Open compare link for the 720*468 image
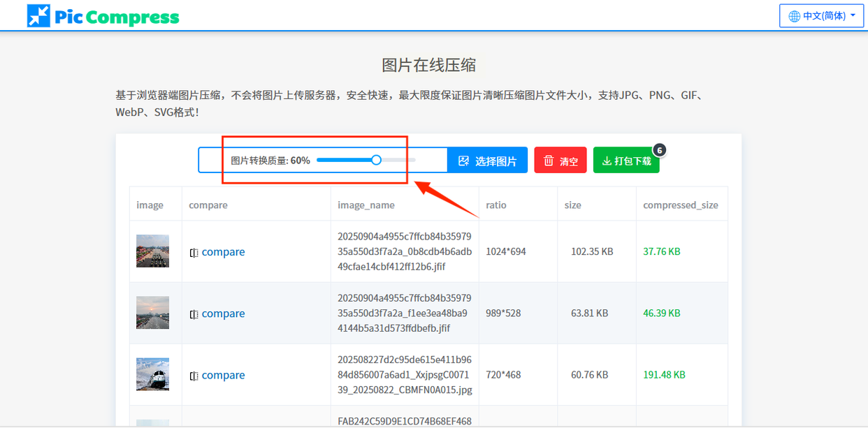 click(x=223, y=375)
